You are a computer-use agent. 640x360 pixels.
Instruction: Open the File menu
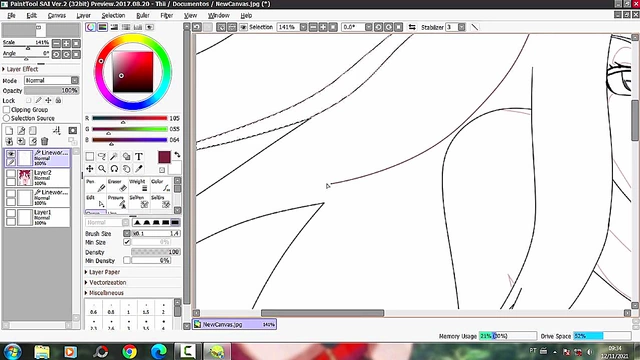pos(11,16)
